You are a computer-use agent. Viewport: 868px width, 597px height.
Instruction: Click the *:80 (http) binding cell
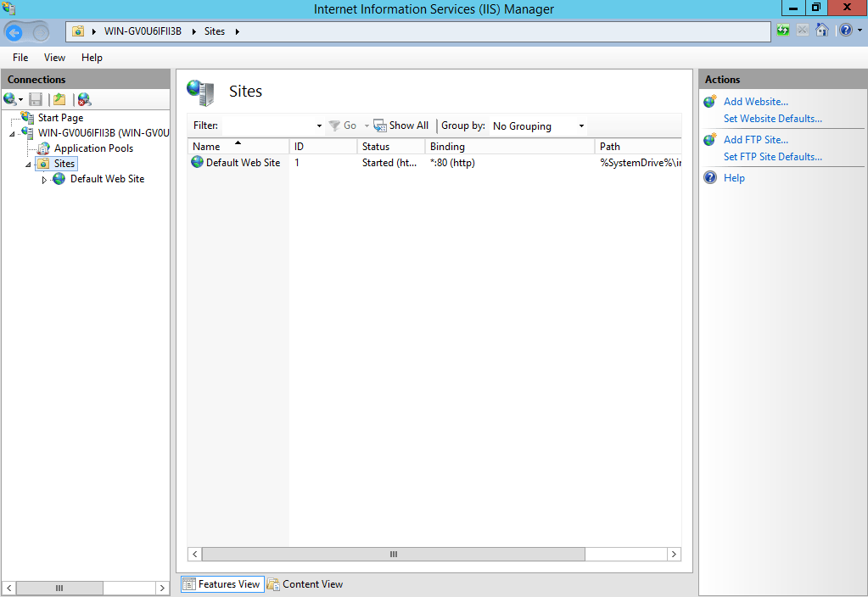(452, 163)
